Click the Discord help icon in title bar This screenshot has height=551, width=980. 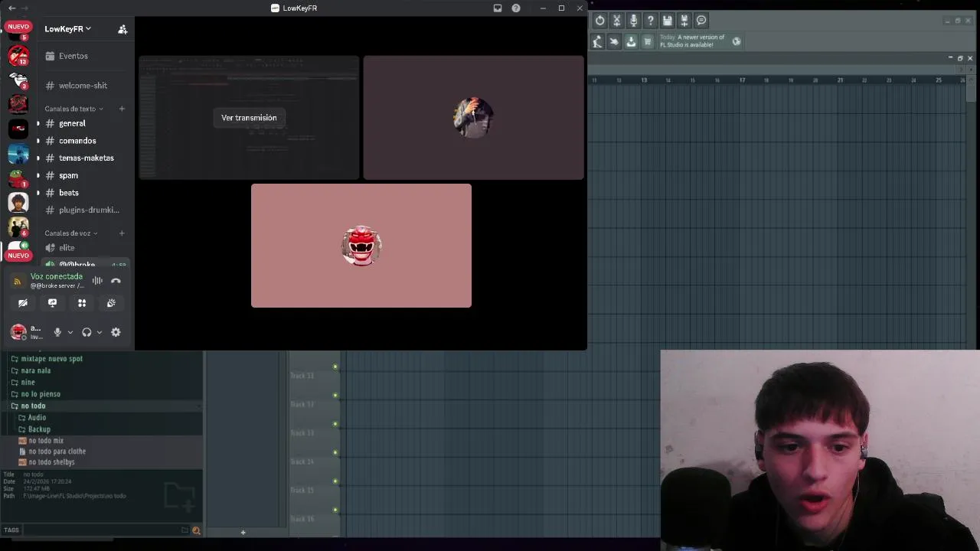(516, 8)
